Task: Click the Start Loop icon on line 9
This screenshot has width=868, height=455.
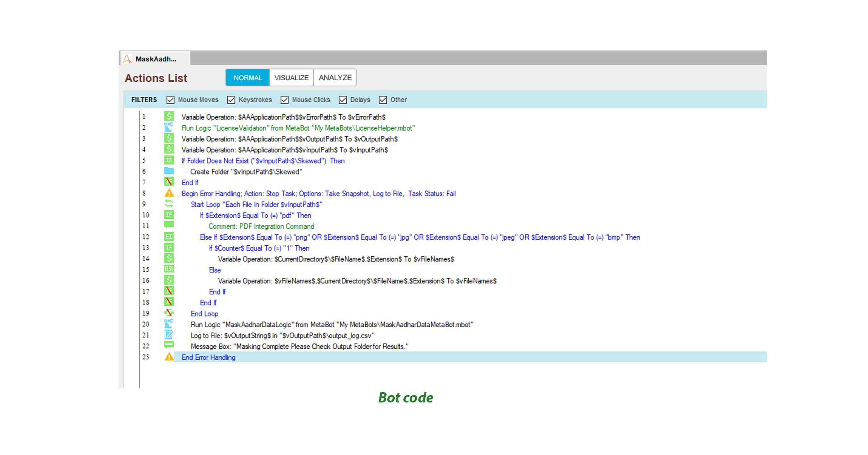Action: coord(169,204)
